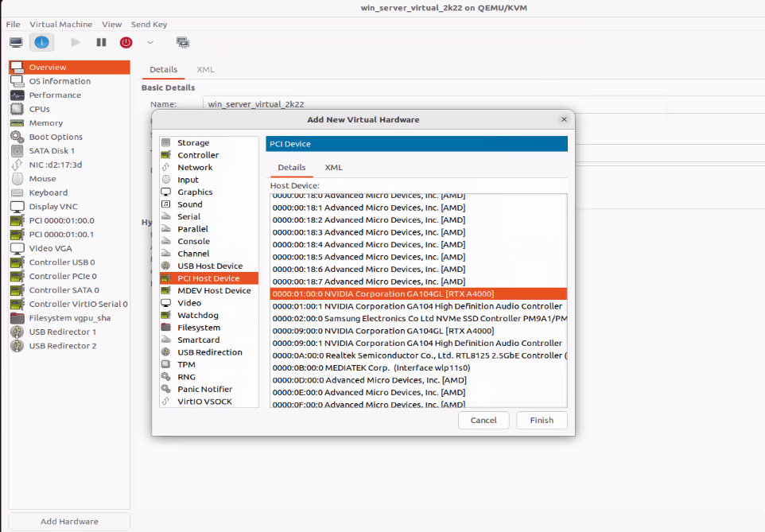Open the File menu
Image resolution: width=765 pixels, height=532 pixels.
point(14,25)
